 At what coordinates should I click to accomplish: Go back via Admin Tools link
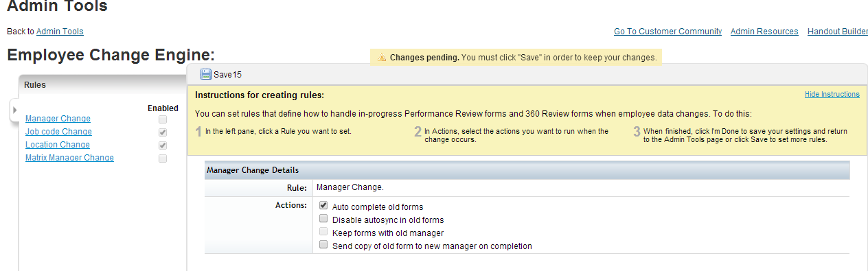[x=60, y=32]
